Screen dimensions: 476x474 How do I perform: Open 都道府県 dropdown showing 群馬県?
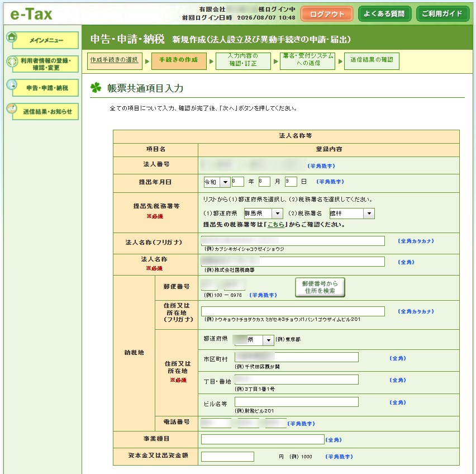point(263,214)
